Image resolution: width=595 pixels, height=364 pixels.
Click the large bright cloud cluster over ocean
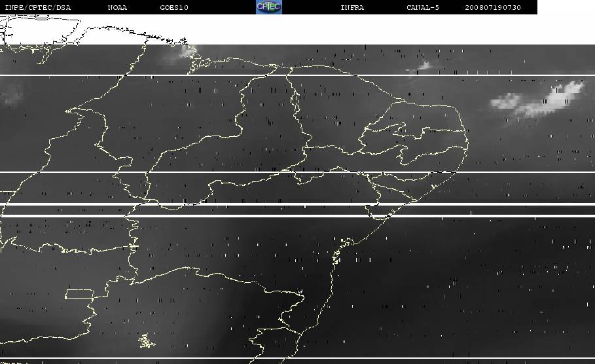point(540,98)
